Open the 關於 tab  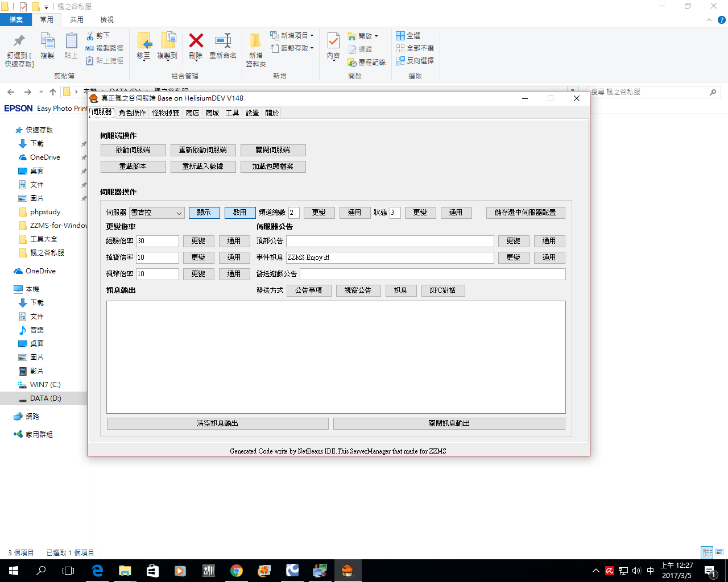coord(272,113)
